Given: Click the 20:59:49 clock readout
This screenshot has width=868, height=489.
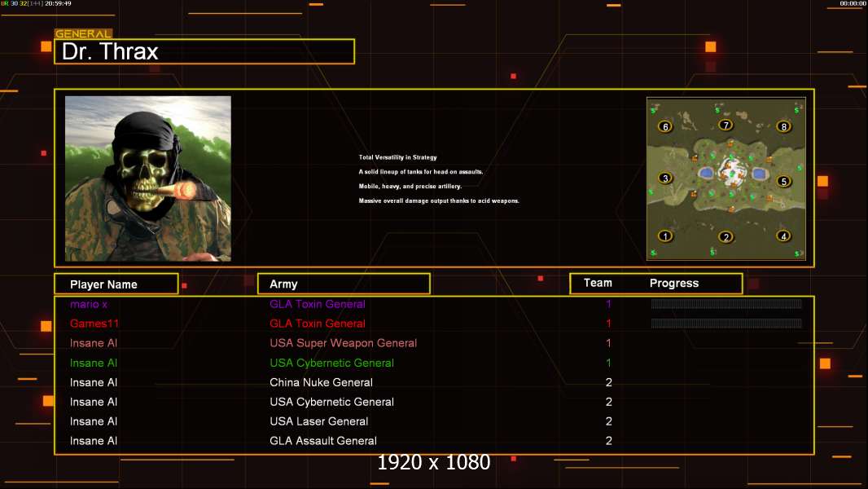Looking at the screenshot, I should point(58,3).
